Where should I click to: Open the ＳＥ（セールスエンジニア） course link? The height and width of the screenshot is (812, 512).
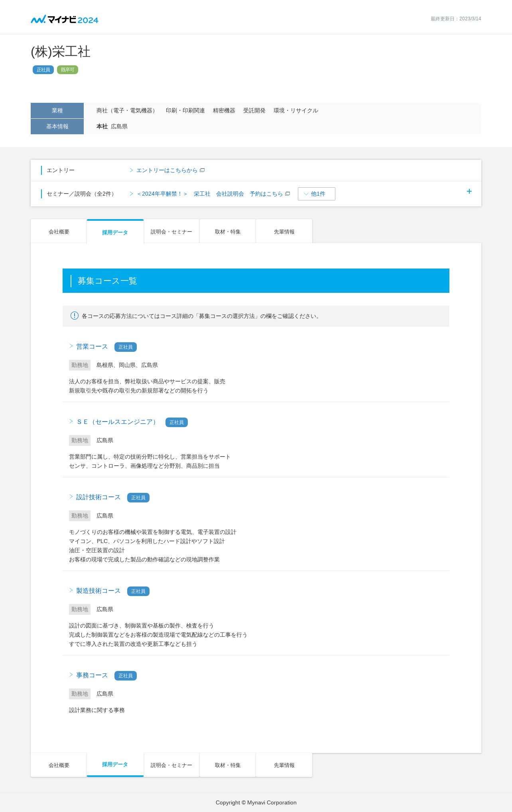click(x=117, y=422)
